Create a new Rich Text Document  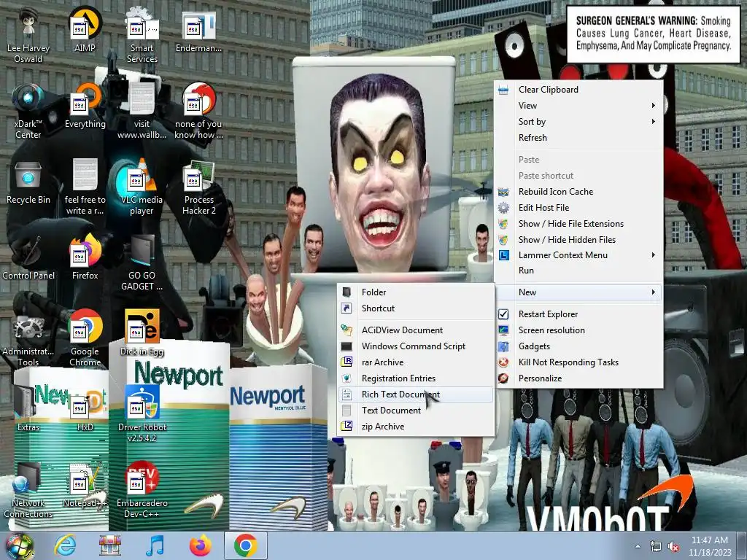(x=415, y=394)
